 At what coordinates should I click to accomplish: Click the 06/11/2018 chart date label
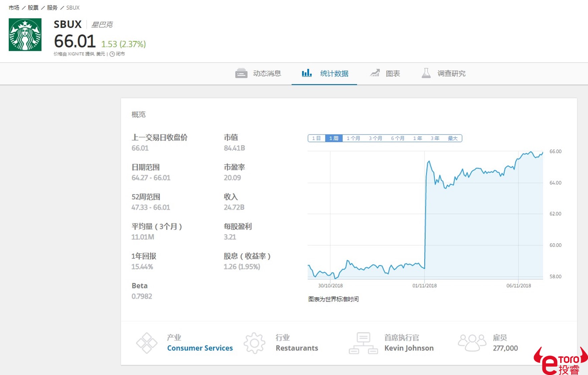pos(519,286)
